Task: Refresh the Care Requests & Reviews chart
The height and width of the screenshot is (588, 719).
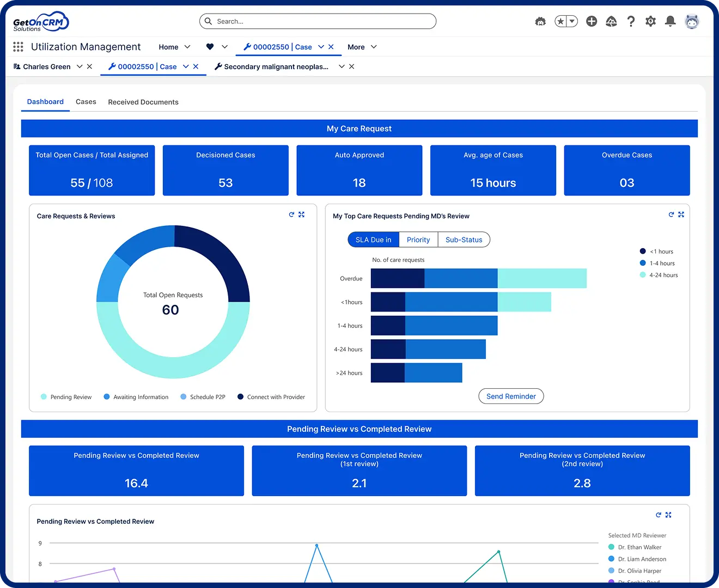Action: [291, 215]
